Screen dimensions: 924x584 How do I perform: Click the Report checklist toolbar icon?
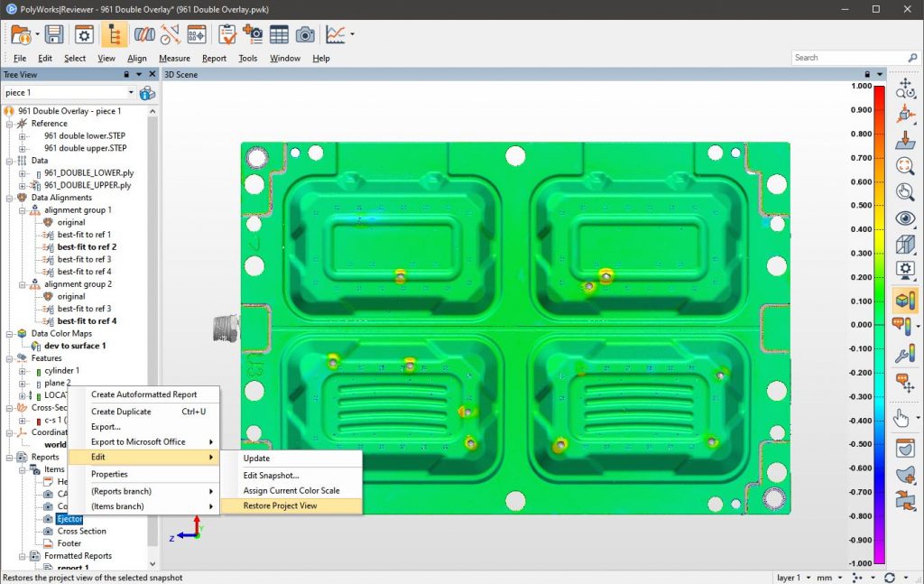[227, 34]
